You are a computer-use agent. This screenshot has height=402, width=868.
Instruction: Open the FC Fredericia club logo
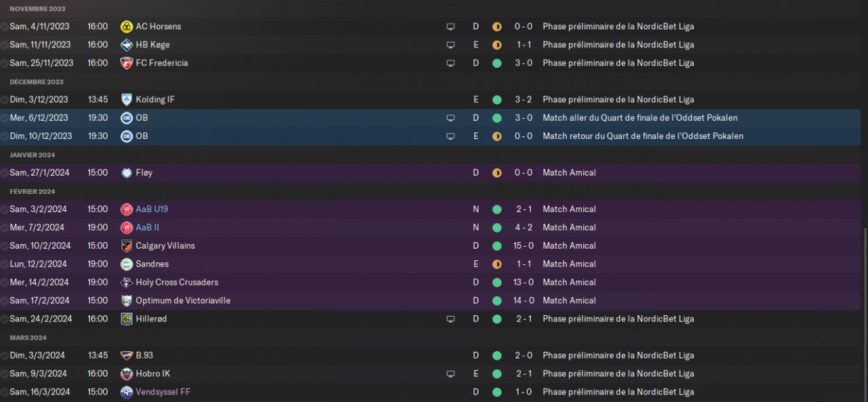point(126,63)
